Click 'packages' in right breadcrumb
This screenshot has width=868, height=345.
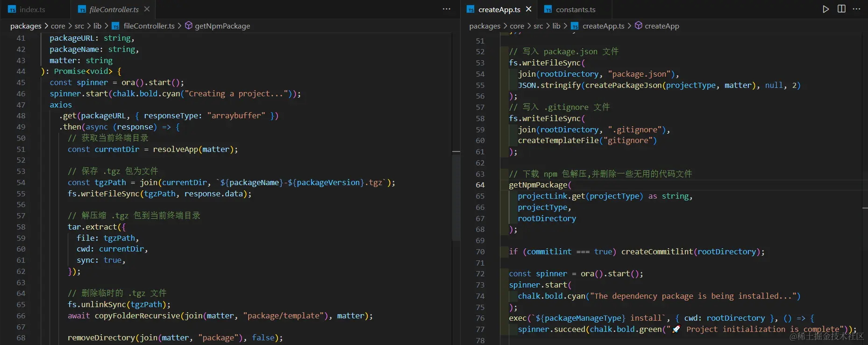pyautogui.click(x=484, y=26)
